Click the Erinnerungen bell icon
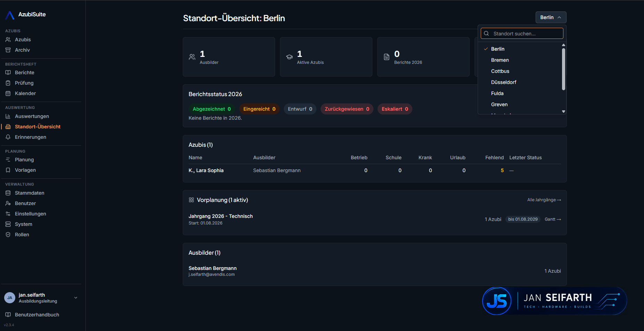This screenshot has height=331, width=644. [8, 137]
